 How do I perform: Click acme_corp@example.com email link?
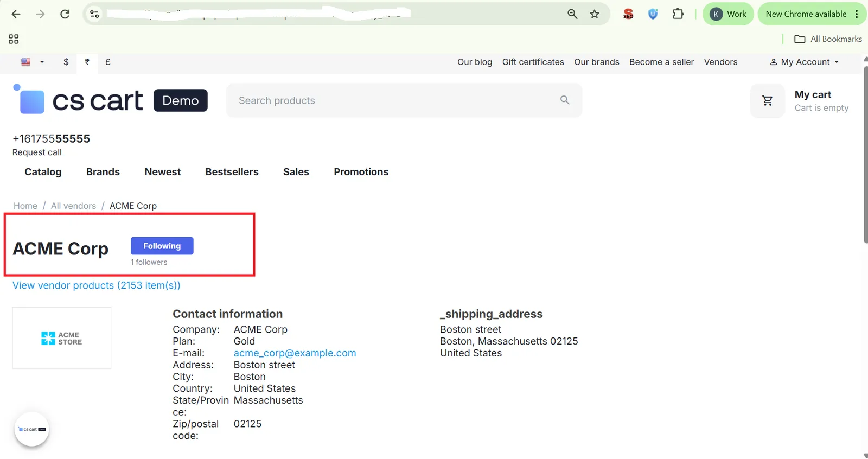coord(295,353)
